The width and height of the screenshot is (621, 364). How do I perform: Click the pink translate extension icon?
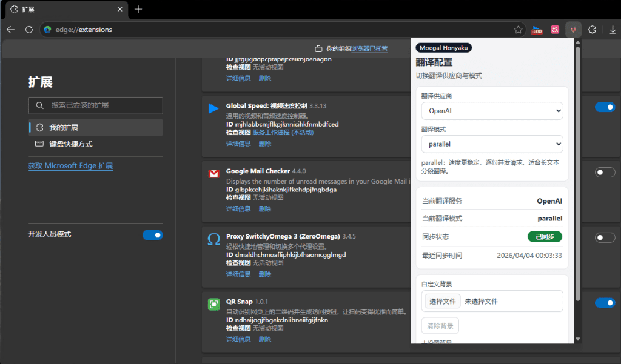pos(555,30)
